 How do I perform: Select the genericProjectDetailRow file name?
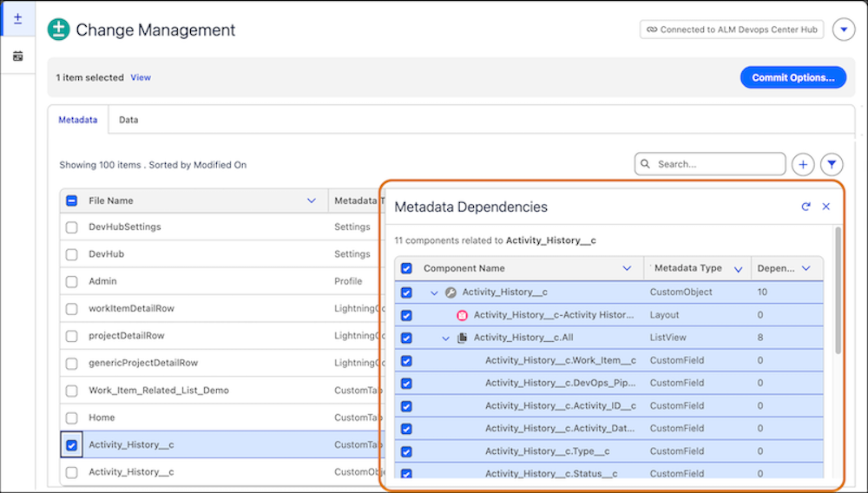[x=143, y=363]
